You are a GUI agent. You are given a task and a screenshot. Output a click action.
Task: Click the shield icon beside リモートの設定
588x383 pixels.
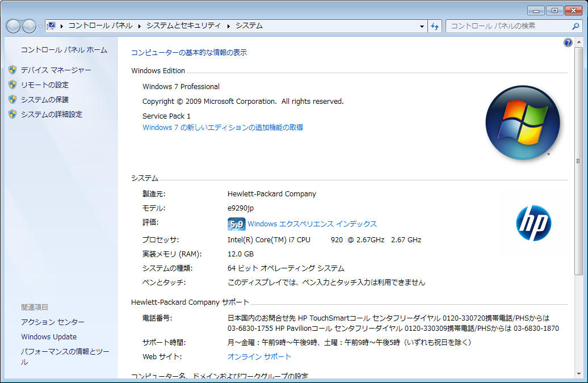click(12, 85)
